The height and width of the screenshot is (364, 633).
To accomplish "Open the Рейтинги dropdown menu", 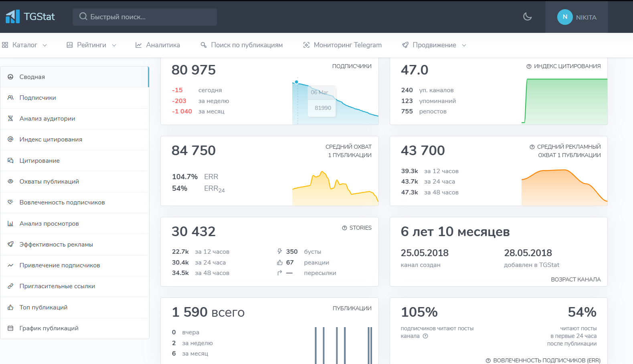I will [x=91, y=45].
